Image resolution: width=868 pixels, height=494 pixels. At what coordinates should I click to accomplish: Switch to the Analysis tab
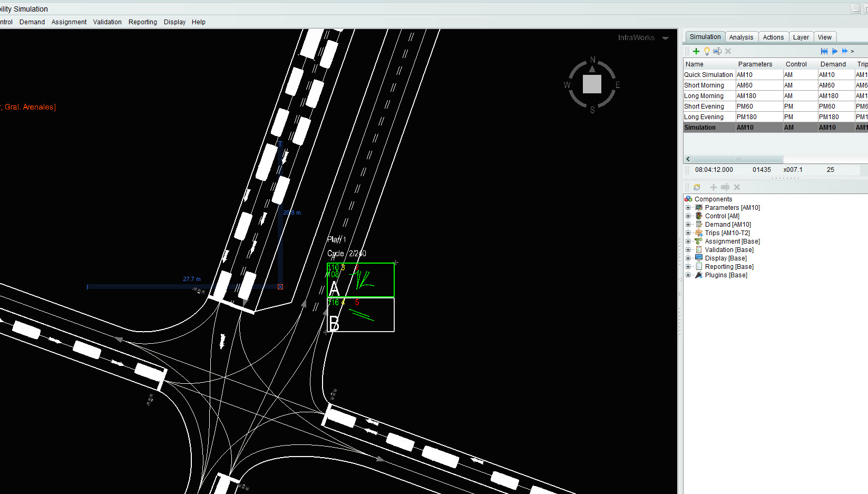point(741,36)
